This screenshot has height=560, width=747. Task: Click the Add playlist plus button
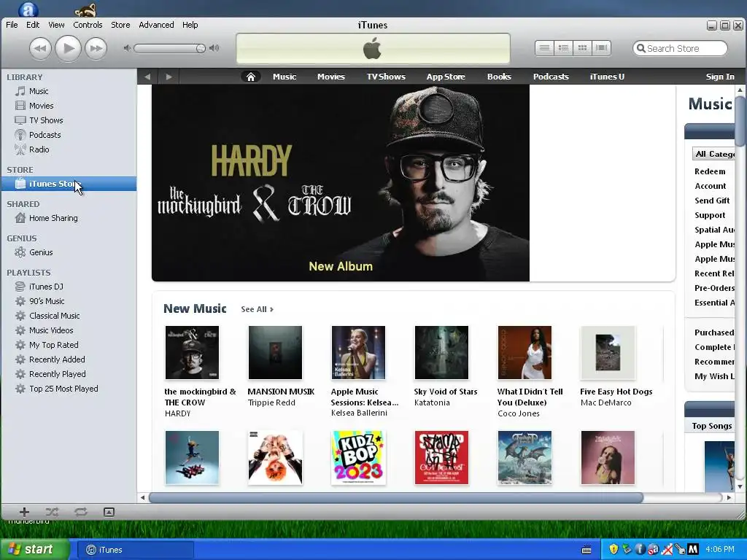pos(24,512)
